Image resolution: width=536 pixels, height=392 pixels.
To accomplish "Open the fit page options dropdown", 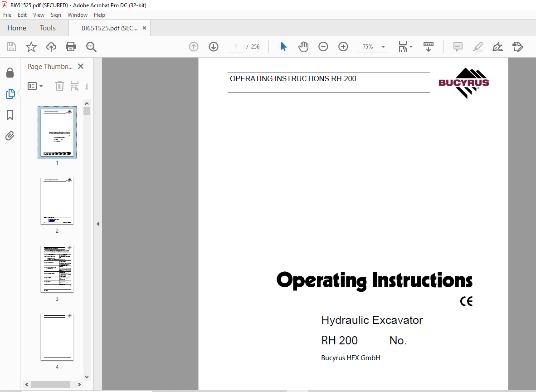I will (x=405, y=47).
